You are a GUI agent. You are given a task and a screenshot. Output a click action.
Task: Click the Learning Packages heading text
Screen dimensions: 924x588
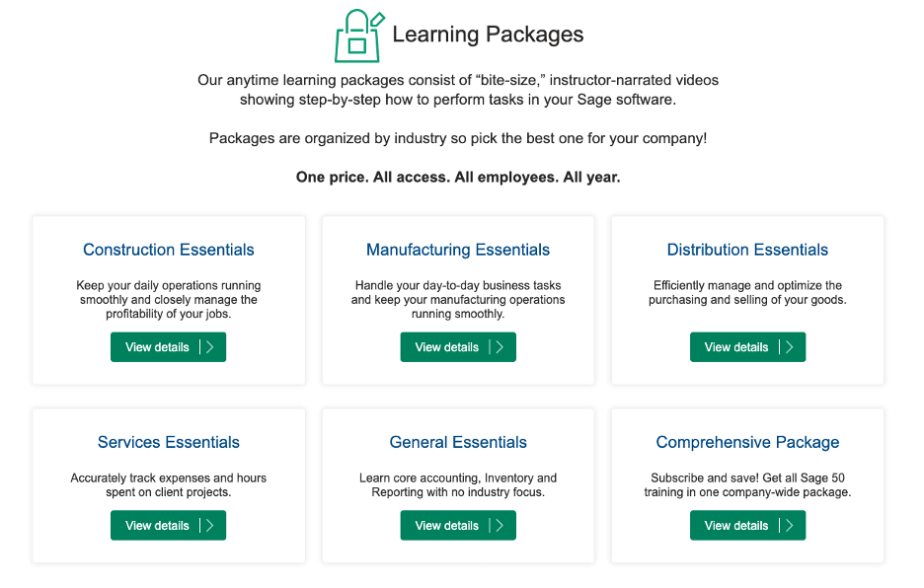point(488,35)
